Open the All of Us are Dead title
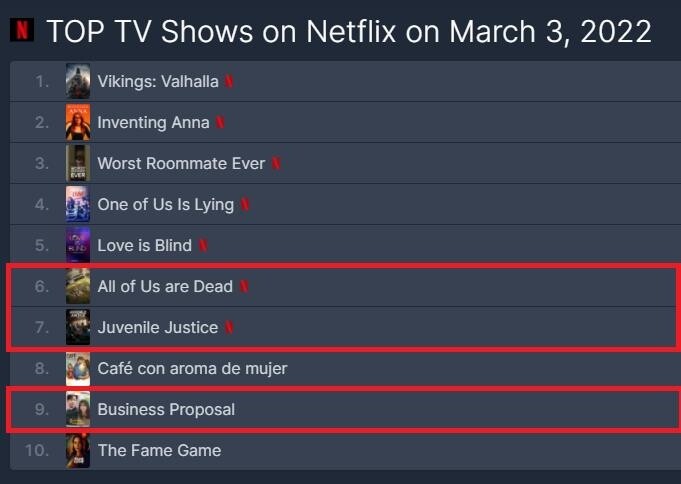The height and width of the screenshot is (484, 681). coord(165,286)
